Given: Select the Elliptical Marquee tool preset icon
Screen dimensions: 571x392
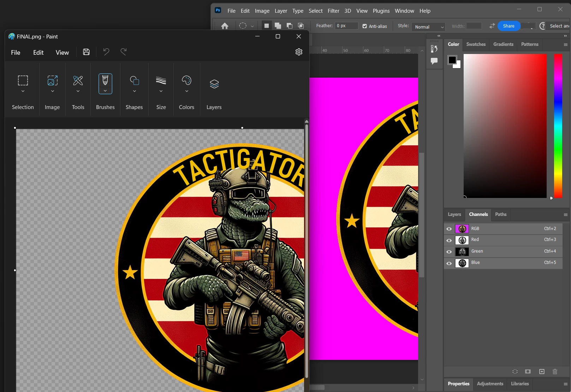Looking at the screenshot, I should [x=243, y=26].
